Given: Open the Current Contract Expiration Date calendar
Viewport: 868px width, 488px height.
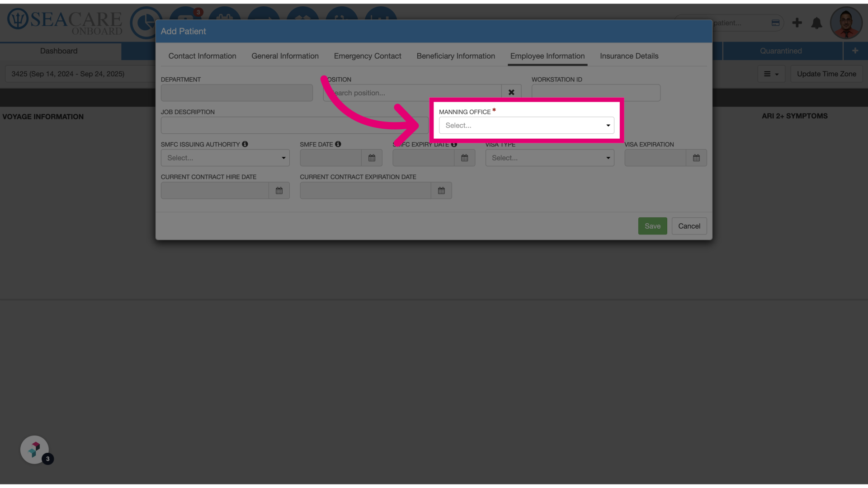Looking at the screenshot, I should (441, 190).
